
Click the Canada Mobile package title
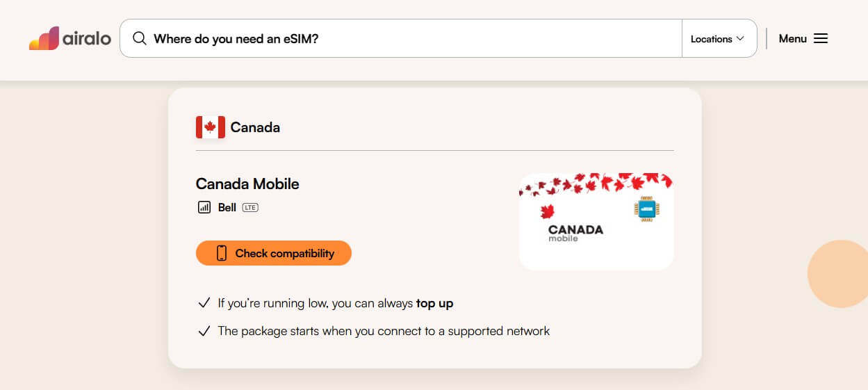point(247,184)
